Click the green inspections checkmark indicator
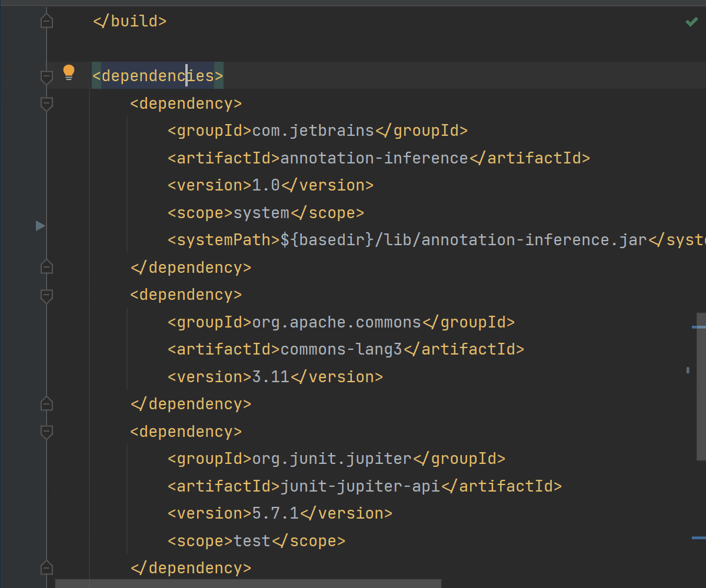Viewport: 706px width, 588px height. tap(692, 22)
